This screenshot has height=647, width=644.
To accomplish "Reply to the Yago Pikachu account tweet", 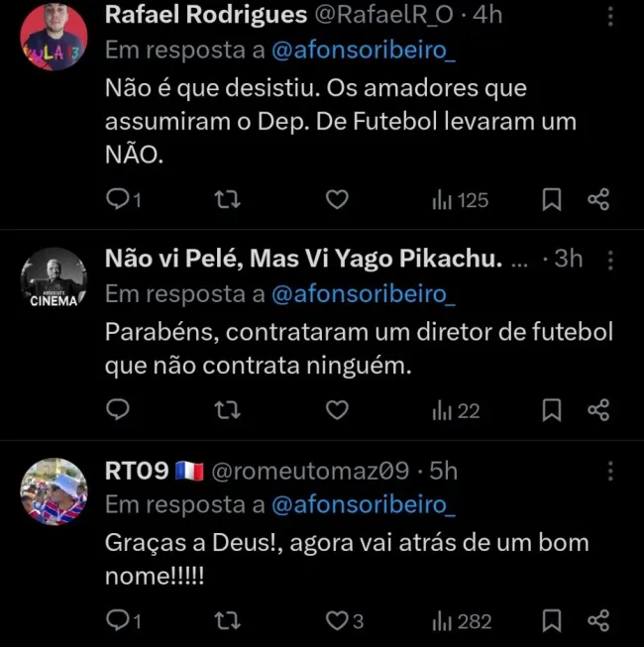I will 119,410.
